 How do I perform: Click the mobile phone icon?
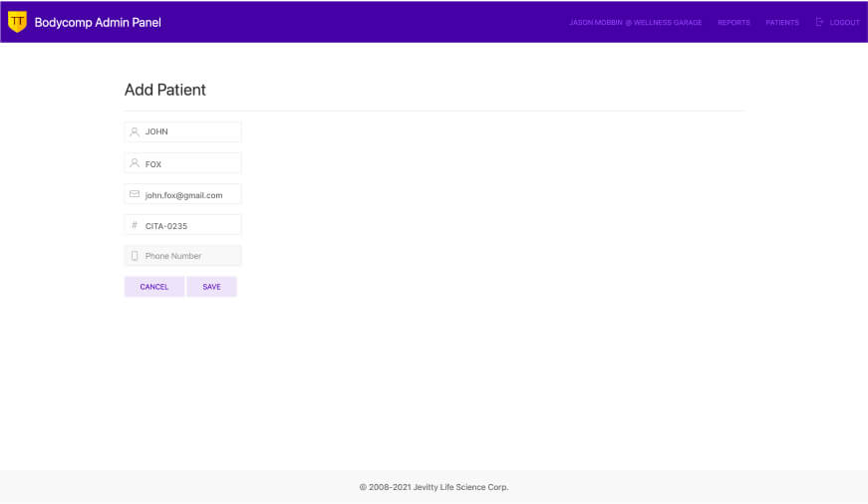135,256
